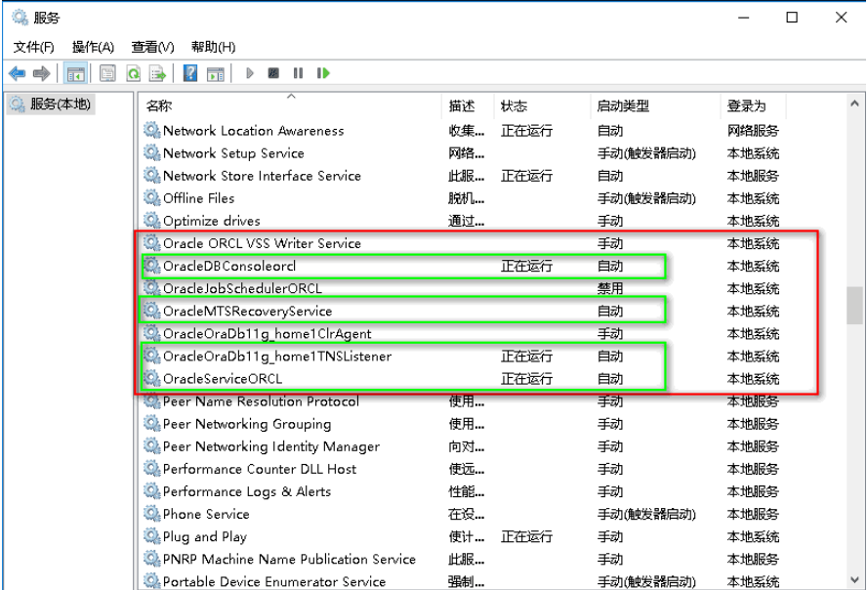The image size is (868, 590).
Task: Open the 文件(F) menu
Action: 34,47
